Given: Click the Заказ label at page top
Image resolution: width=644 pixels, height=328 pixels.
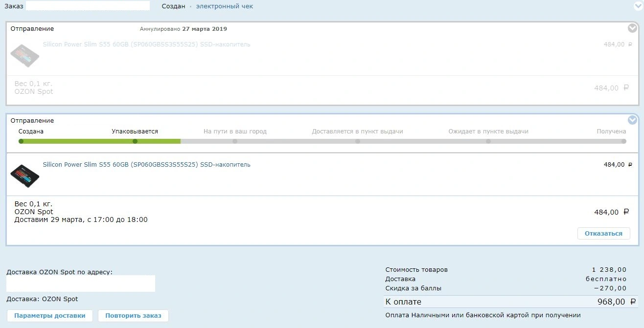Looking at the screenshot, I should point(14,6).
